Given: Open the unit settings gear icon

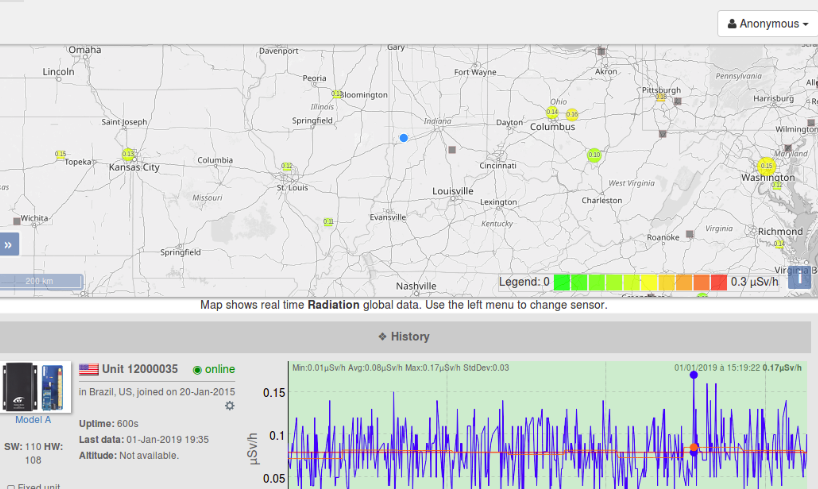Looking at the screenshot, I should tap(230, 405).
